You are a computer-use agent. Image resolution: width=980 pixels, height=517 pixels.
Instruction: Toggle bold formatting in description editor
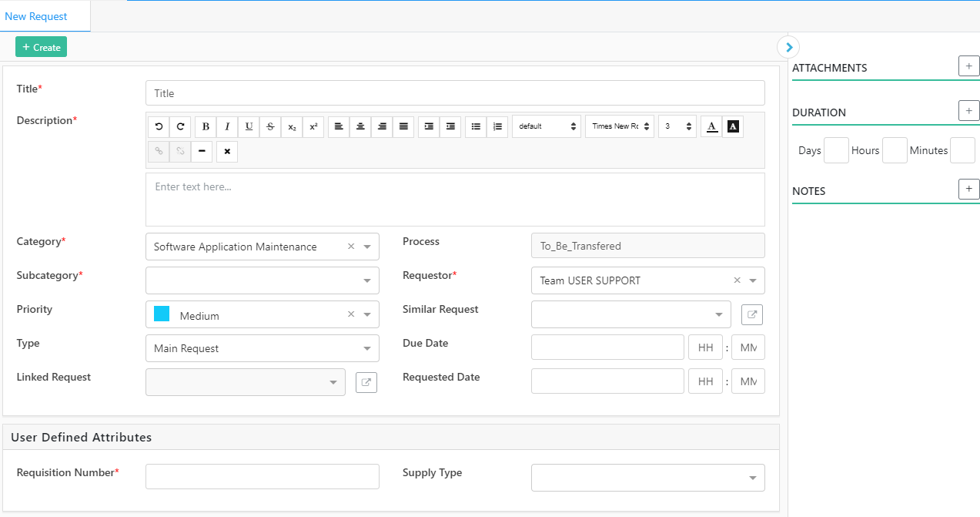pyautogui.click(x=206, y=126)
